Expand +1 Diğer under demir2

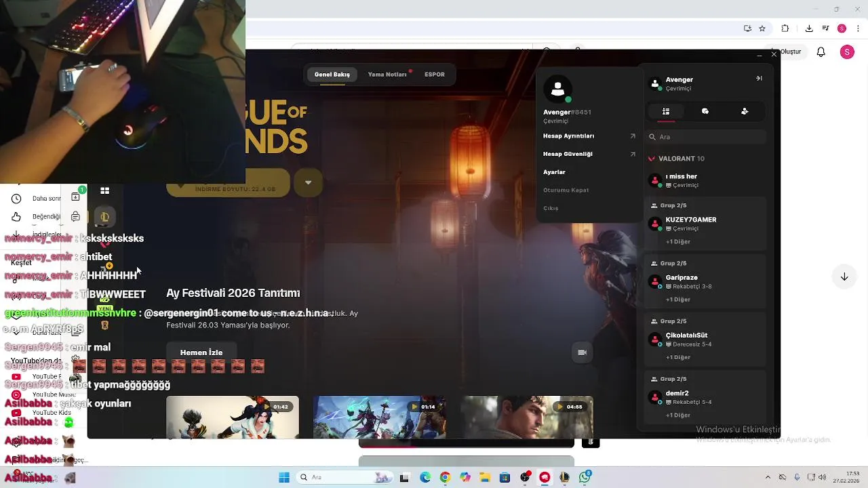coord(678,415)
